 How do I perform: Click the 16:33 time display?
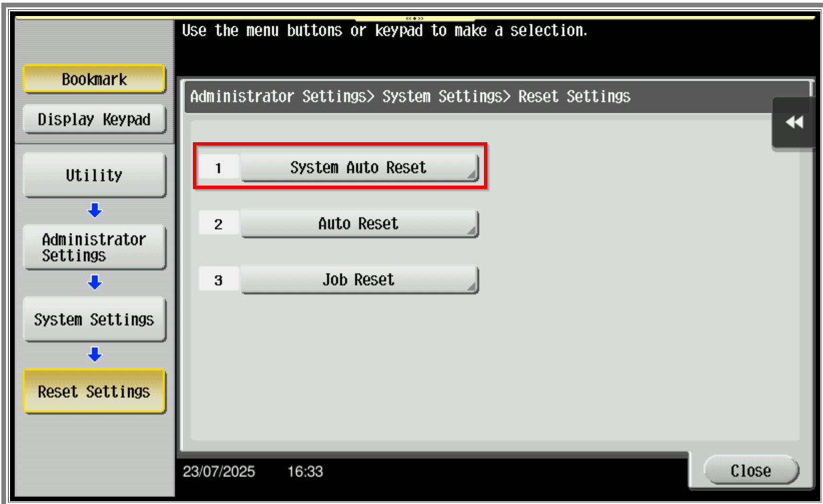click(305, 472)
